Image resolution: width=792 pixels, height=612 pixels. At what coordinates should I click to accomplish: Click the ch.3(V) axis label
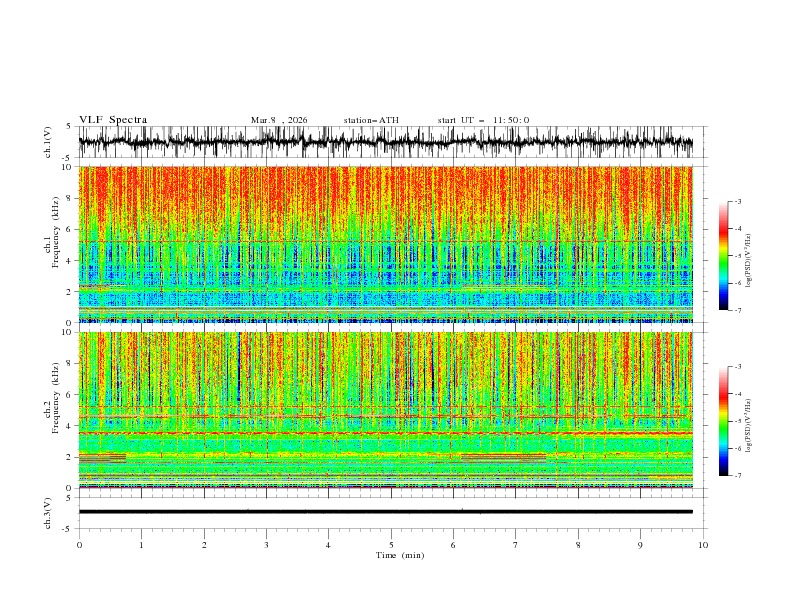48,513
